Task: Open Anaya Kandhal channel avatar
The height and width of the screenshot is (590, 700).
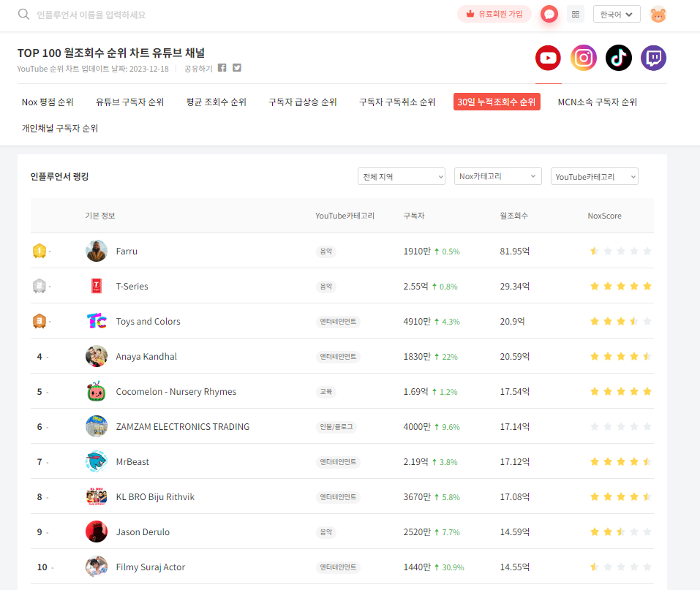Action: 97,356
